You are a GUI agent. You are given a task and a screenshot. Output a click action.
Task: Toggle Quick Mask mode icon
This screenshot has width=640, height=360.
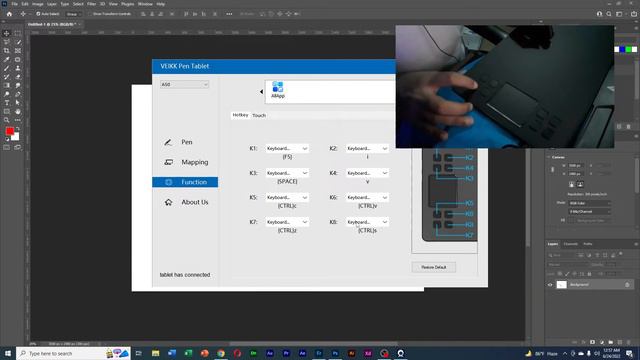(x=7, y=147)
